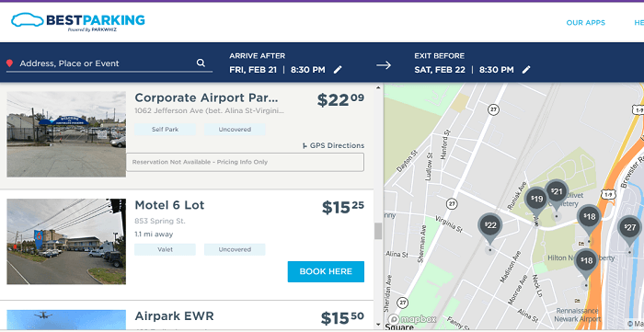Edit arrival time with pencil icon
Screen dimensions: 644x332
[338, 70]
